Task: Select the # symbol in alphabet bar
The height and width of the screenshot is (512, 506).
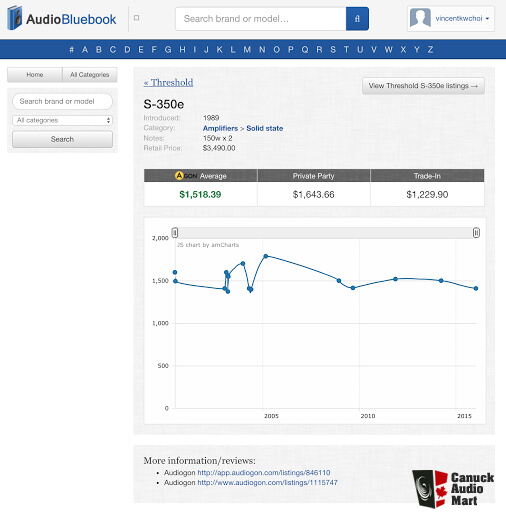Action: (71, 50)
